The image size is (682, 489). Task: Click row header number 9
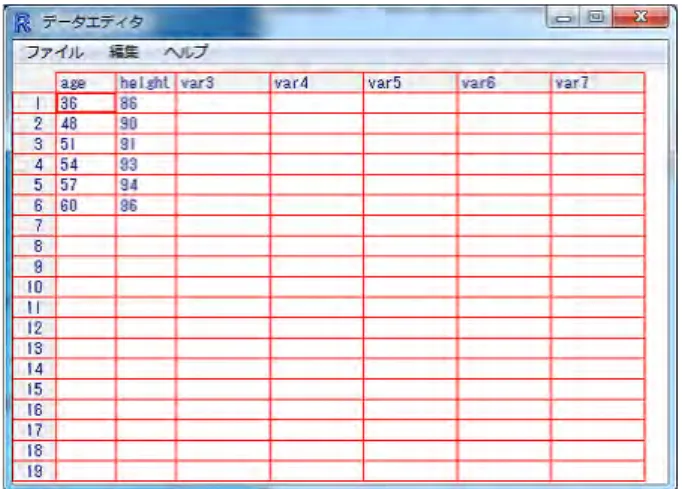point(35,267)
